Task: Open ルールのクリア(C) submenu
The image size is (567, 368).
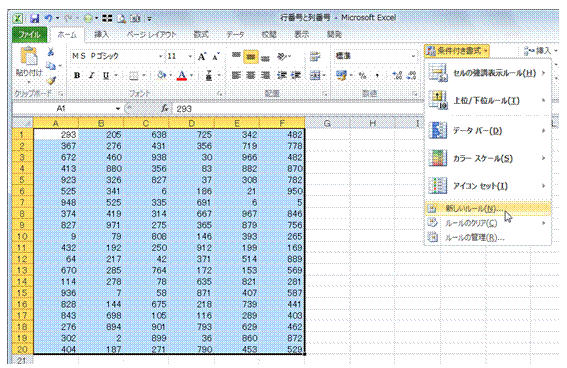Action: tap(488, 223)
